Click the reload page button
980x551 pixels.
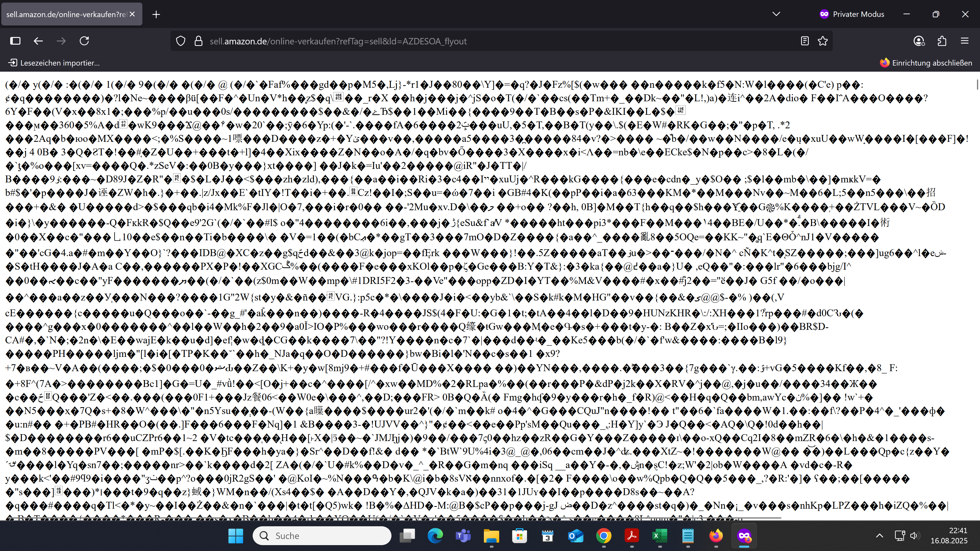tap(84, 41)
